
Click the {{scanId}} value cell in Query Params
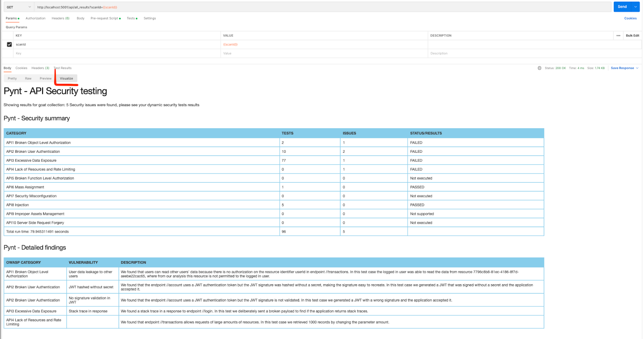tap(324, 44)
